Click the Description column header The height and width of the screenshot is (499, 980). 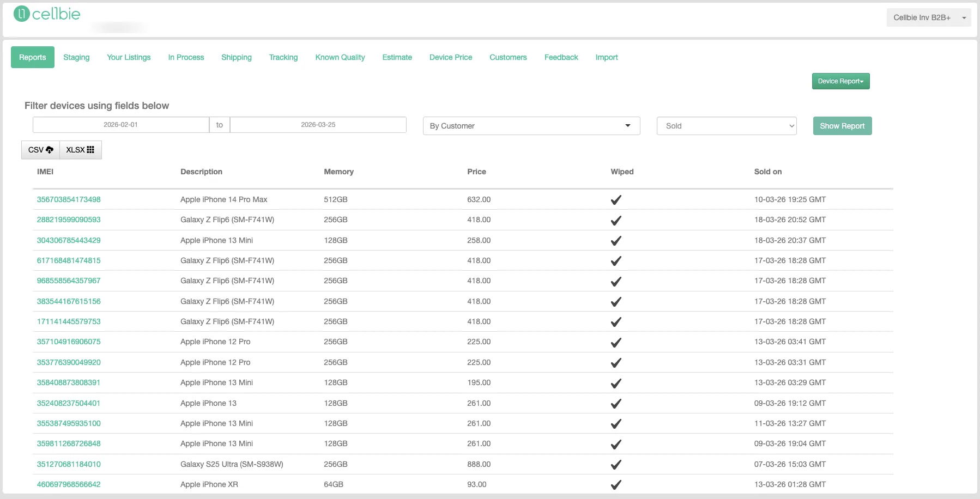point(201,172)
